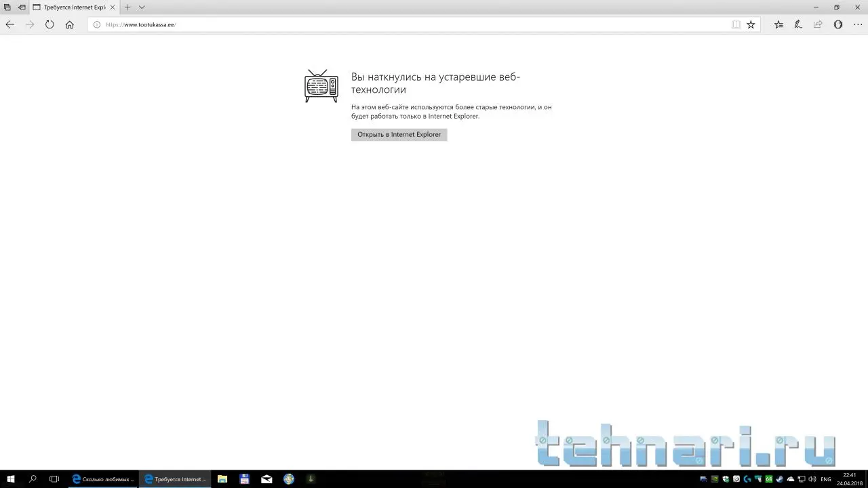Go back to the previous page

point(9,24)
